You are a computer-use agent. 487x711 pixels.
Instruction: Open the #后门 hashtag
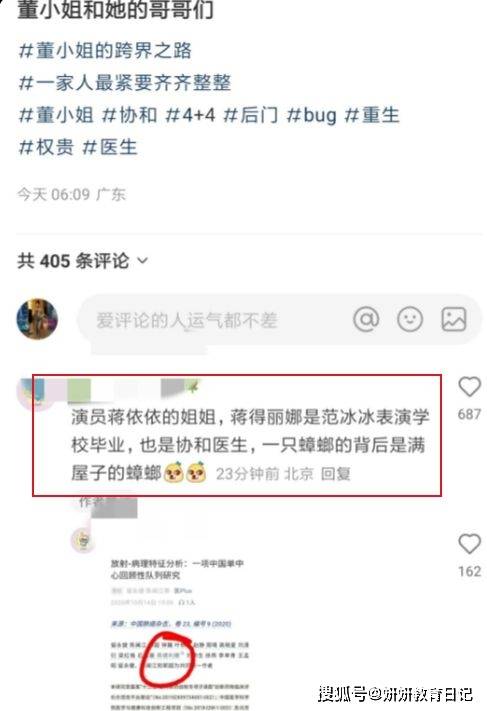pyautogui.click(x=251, y=115)
